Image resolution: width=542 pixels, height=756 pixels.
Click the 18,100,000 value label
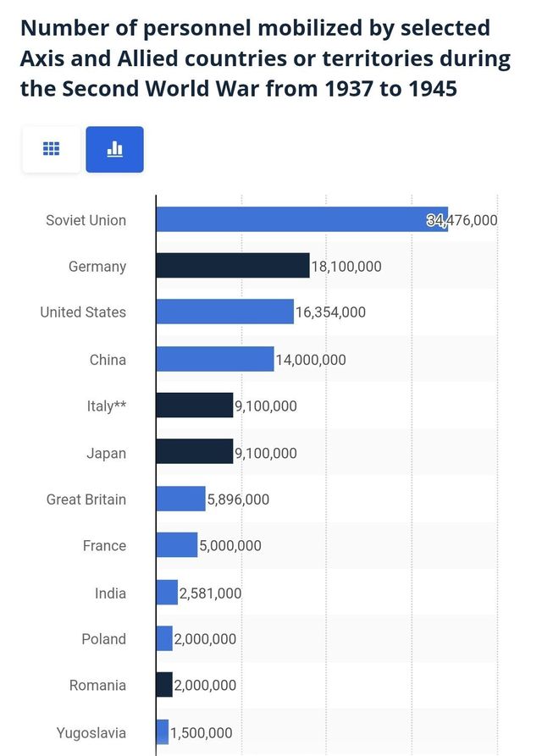(346, 267)
